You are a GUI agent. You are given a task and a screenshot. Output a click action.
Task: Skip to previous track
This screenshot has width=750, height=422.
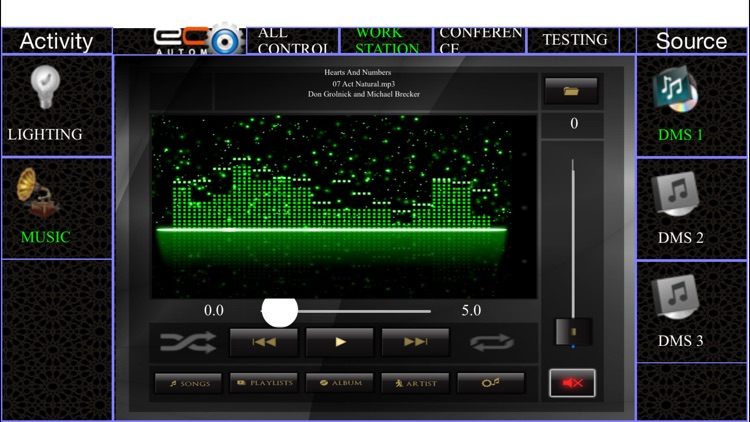[x=264, y=342]
